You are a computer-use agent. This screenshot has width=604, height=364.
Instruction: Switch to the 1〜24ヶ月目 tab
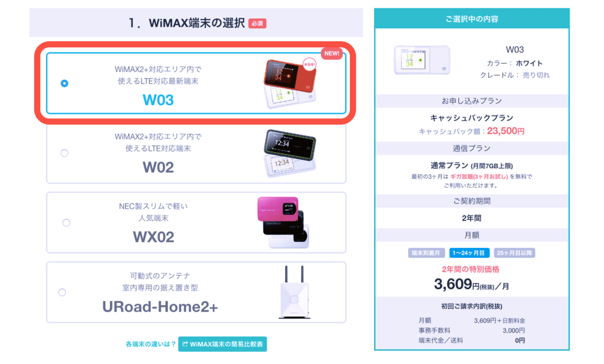pos(469,252)
